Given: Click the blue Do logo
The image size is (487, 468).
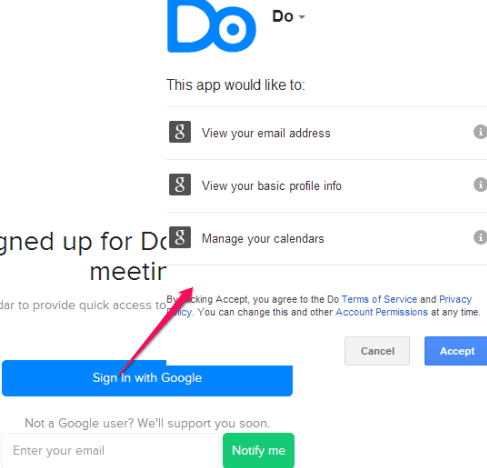Looking at the screenshot, I should pos(211,26).
